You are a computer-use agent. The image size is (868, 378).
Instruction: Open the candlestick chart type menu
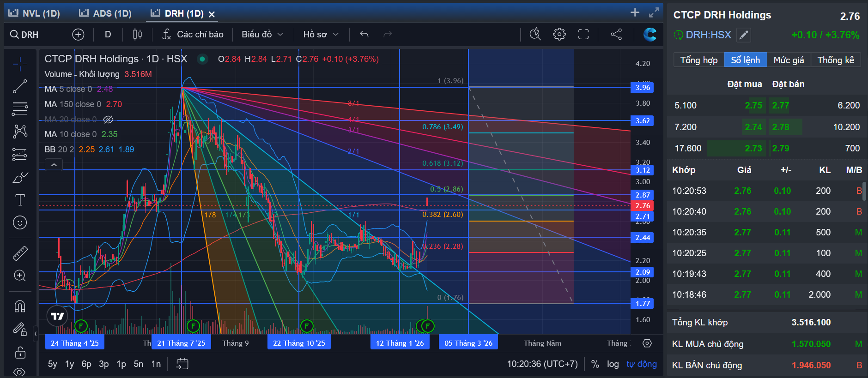click(x=137, y=35)
